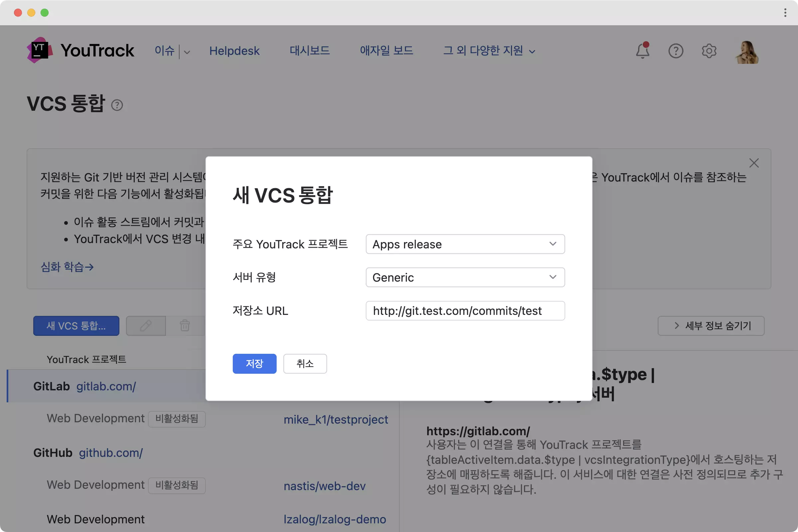Click the trash delete icon
Image resolution: width=798 pixels, height=532 pixels.
pyautogui.click(x=185, y=326)
